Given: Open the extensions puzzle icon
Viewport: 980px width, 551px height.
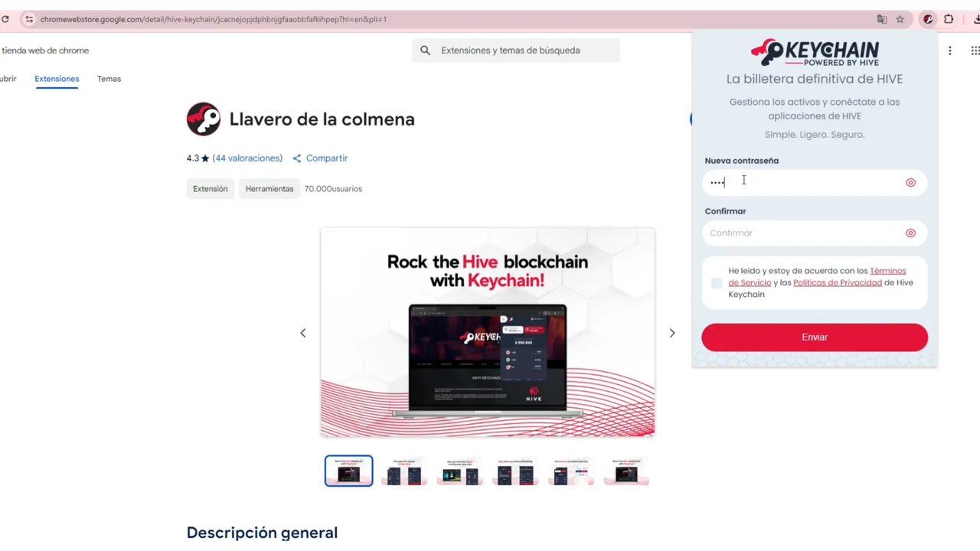Looking at the screenshot, I should coord(949,19).
